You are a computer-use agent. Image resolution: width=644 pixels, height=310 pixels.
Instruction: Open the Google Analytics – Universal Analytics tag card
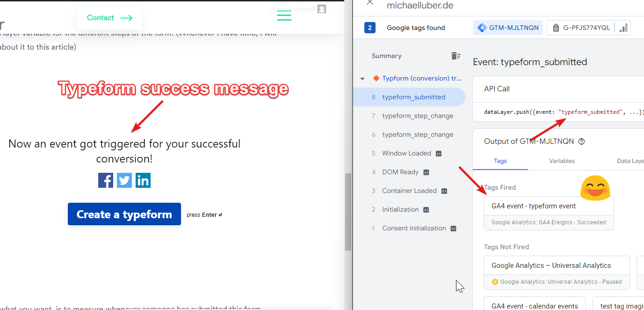[x=557, y=273]
